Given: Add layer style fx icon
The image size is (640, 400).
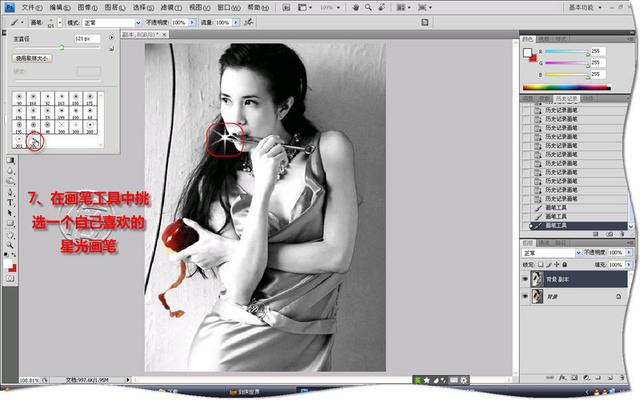Looking at the screenshot, I should (x=562, y=378).
